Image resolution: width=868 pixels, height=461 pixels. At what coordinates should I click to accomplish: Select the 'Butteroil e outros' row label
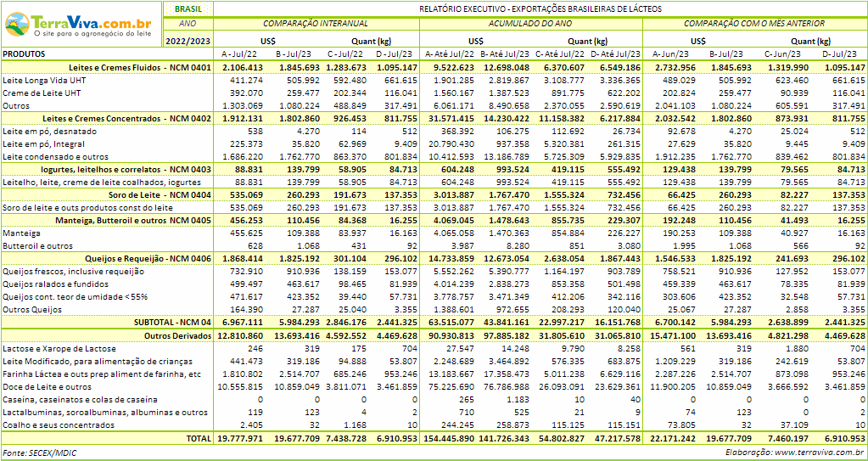pos(38,246)
